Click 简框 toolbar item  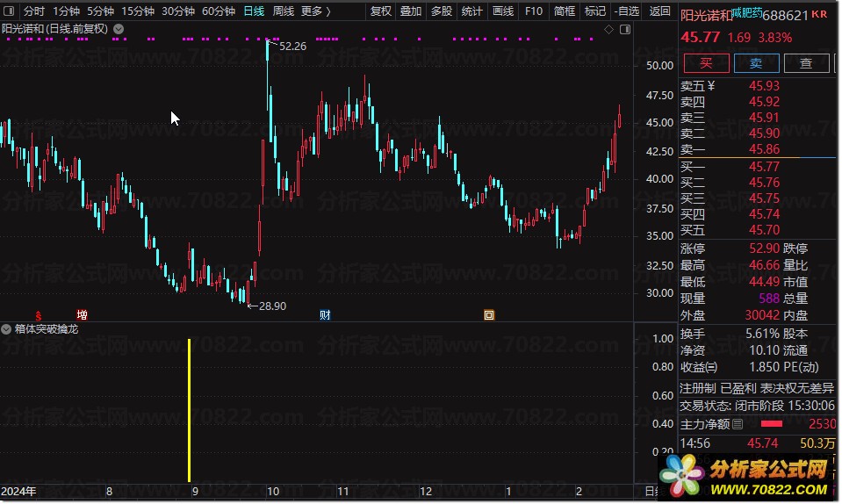tap(565, 11)
